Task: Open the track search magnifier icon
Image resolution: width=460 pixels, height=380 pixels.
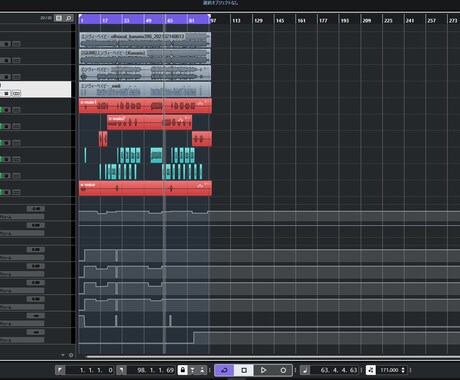Action: point(68,18)
